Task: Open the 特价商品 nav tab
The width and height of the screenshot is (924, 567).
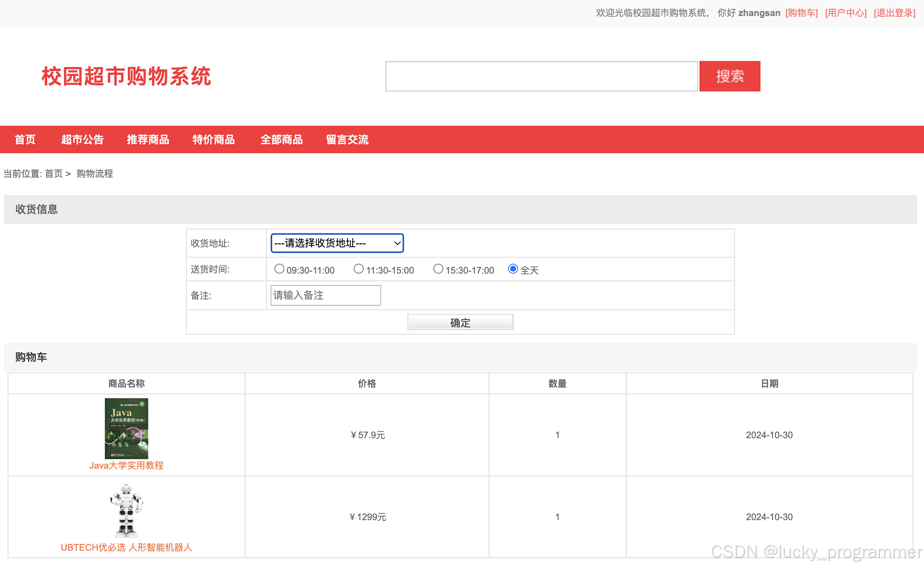Action: click(213, 140)
